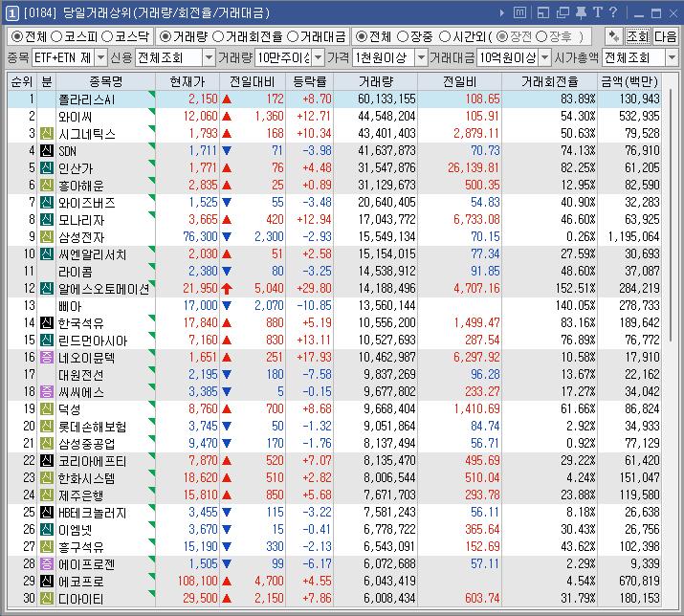Screen dimensions: 684x616
Task: Select the 코스닥 radio button
Action: [x=107, y=36]
